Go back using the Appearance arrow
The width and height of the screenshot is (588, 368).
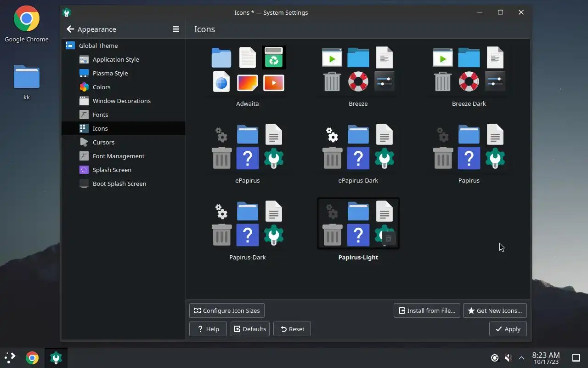click(70, 29)
